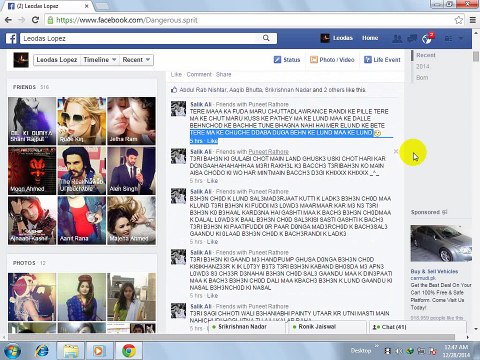Go to Home in the top bar
480x360 pixels.
tap(370, 38)
